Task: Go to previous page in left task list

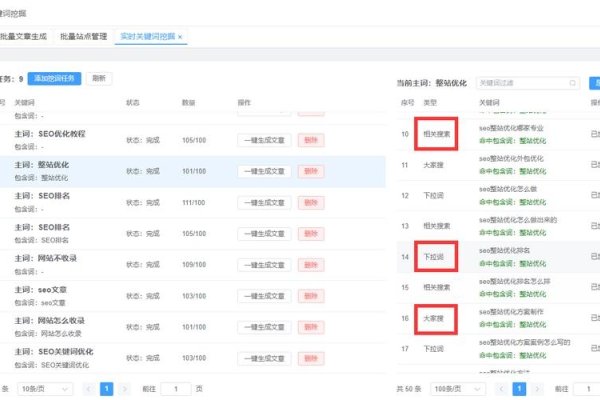Action: pos(88,389)
